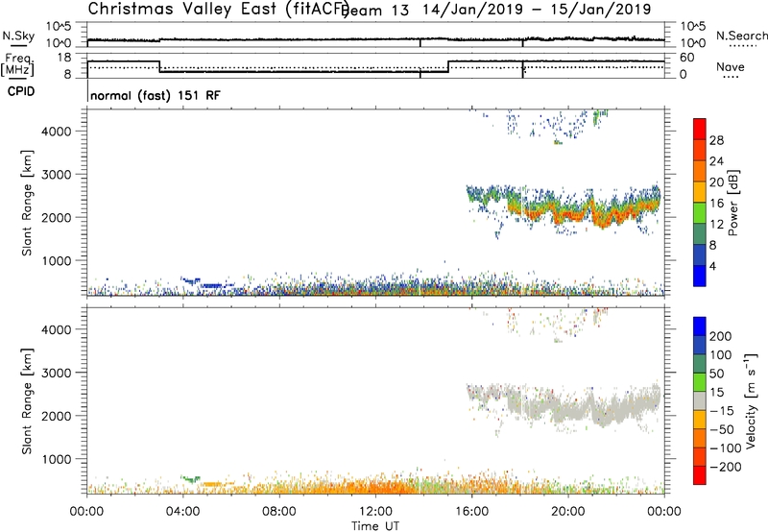The width and height of the screenshot is (768, 532).
Task: Click the 'Time UT' axis title
Action: [375, 525]
